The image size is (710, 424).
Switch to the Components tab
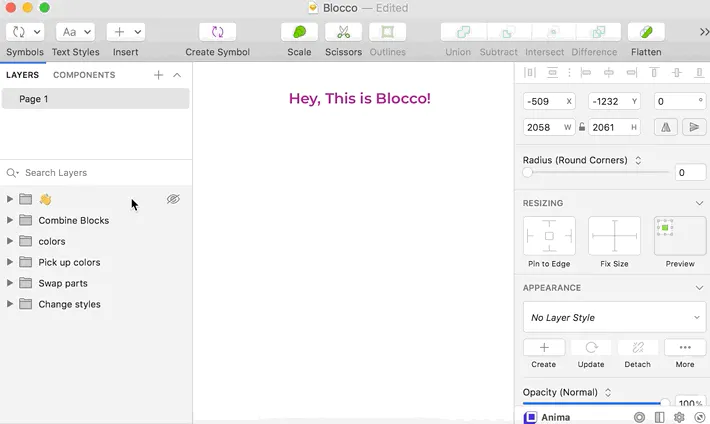[84, 75]
